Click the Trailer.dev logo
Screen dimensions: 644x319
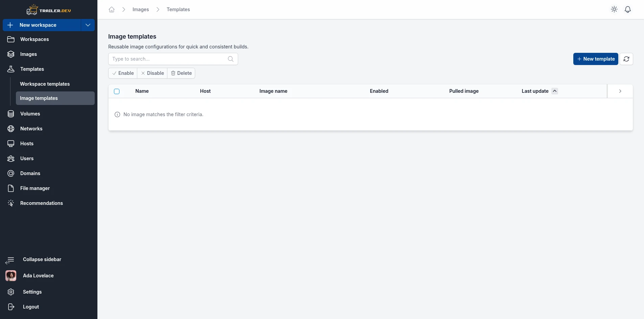coord(49,10)
